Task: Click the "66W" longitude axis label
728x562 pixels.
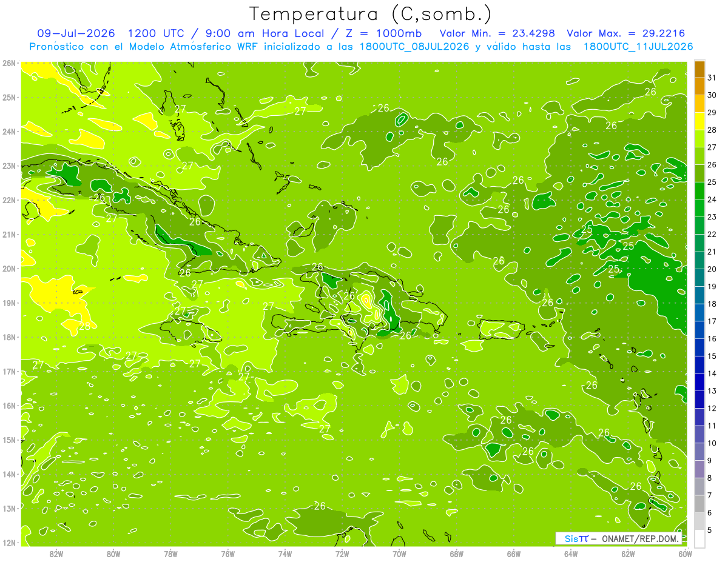Action: (514, 554)
